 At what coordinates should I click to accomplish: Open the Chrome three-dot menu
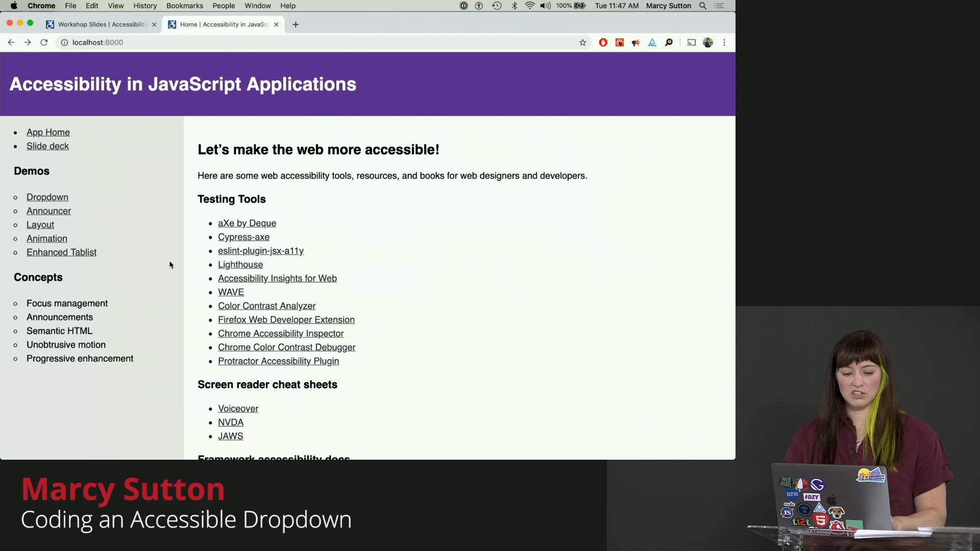tap(724, 43)
